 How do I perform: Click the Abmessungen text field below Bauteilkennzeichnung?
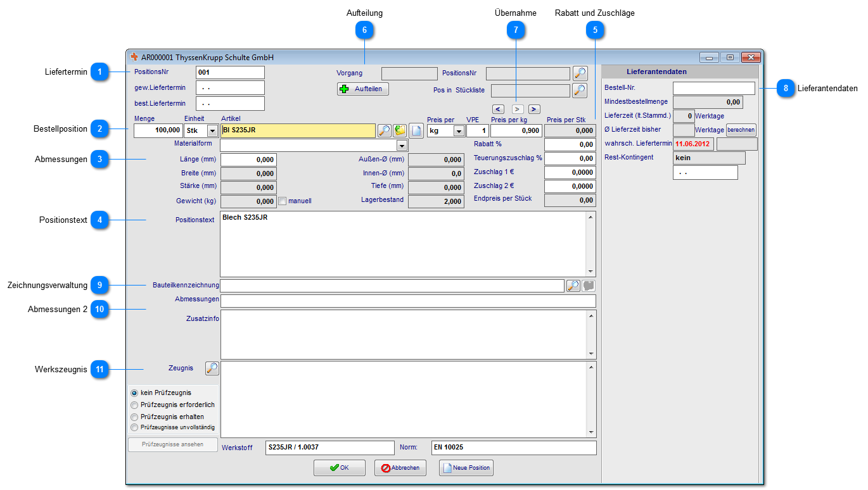(x=408, y=301)
